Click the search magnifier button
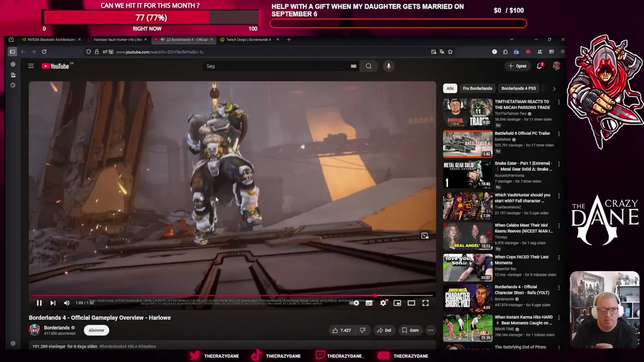Screen dimensions: 644x362 369,66
